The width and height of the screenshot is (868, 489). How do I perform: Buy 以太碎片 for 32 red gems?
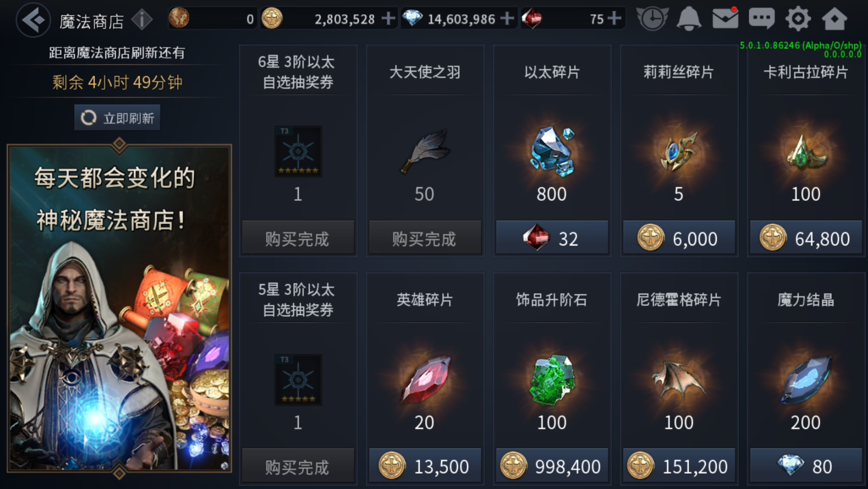[552, 238]
